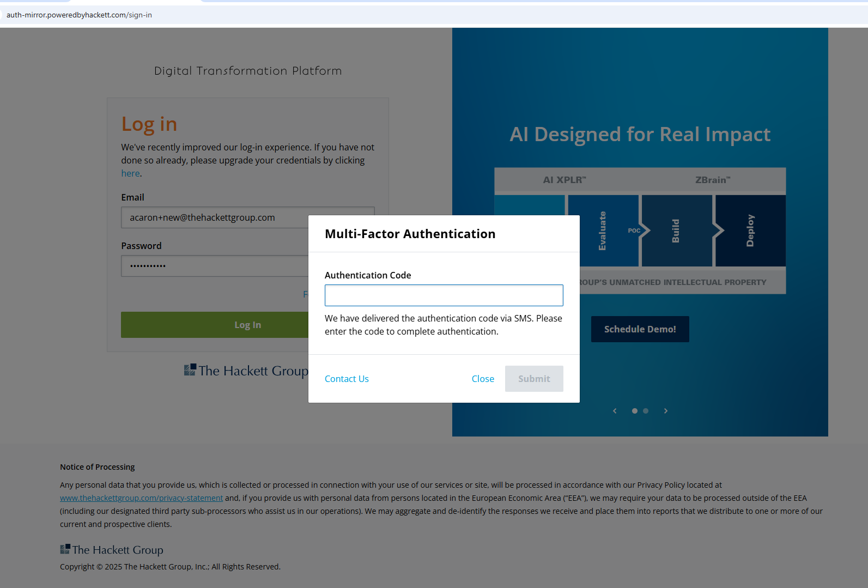Click the Schedule Demo! button
The width and height of the screenshot is (868, 588).
click(640, 329)
